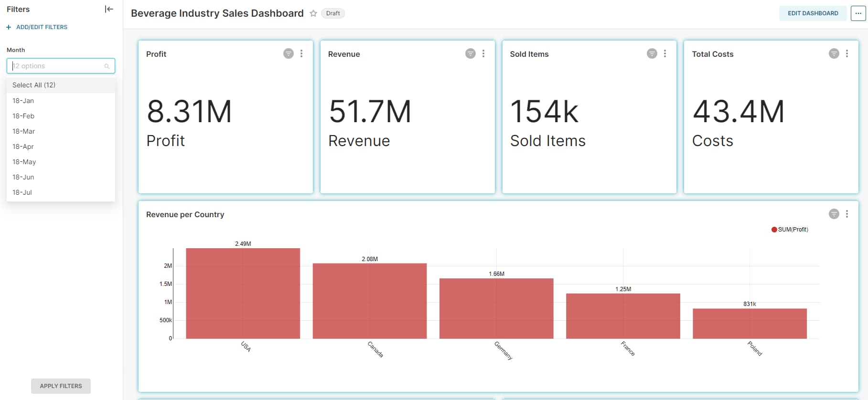868x400 pixels.
Task: Click filter indicator on Sold Items card
Action: point(652,53)
